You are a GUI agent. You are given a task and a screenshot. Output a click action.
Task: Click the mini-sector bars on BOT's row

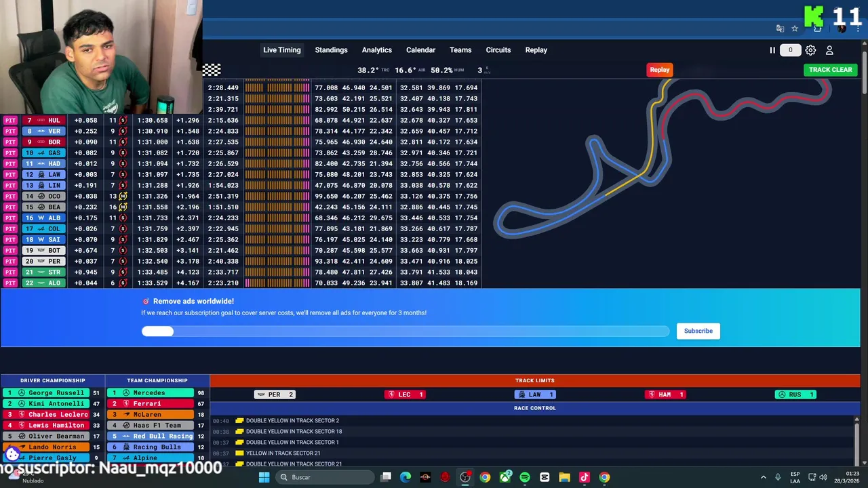(x=277, y=250)
